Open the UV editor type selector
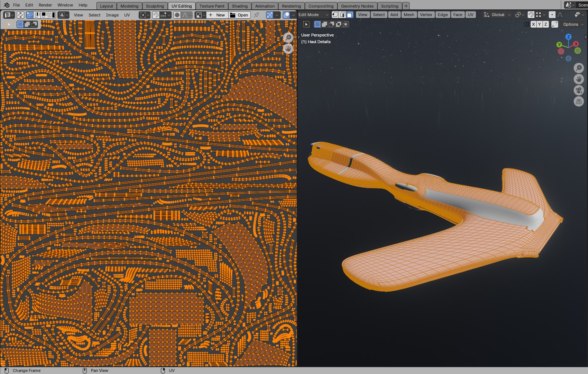The width and height of the screenshot is (588, 374). [x=9, y=15]
